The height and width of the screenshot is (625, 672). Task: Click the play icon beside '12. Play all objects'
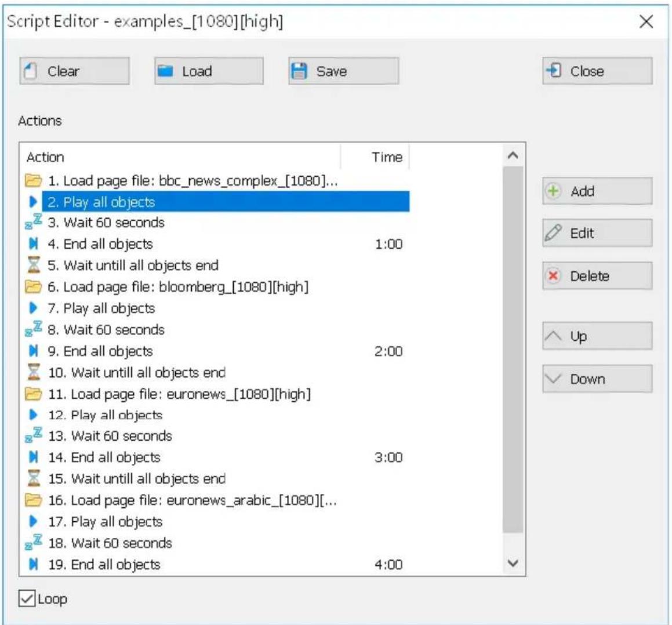pos(33,415)
